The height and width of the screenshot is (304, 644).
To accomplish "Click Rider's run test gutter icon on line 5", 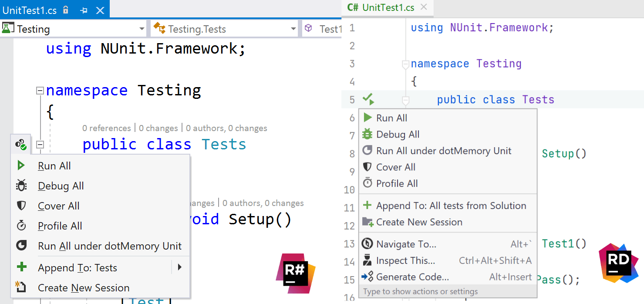I will pyautogui.click(x=368, y=100).
